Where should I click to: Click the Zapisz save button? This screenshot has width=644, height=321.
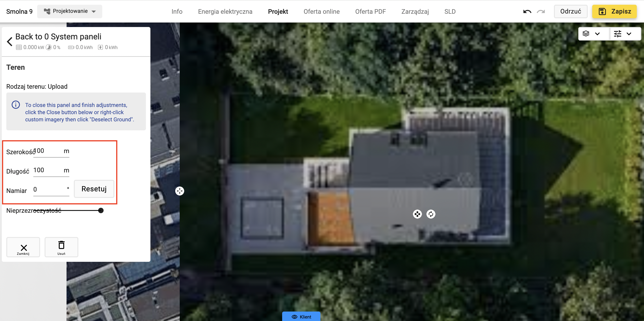(614, 11)
